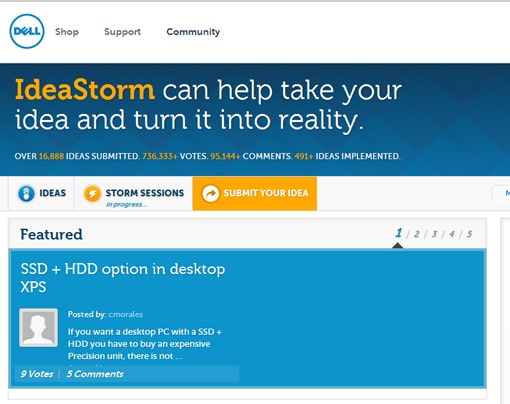This screenshot has width=510, height=404.
Task: Click the cmorales user avatar
Action: pos(38,328)
